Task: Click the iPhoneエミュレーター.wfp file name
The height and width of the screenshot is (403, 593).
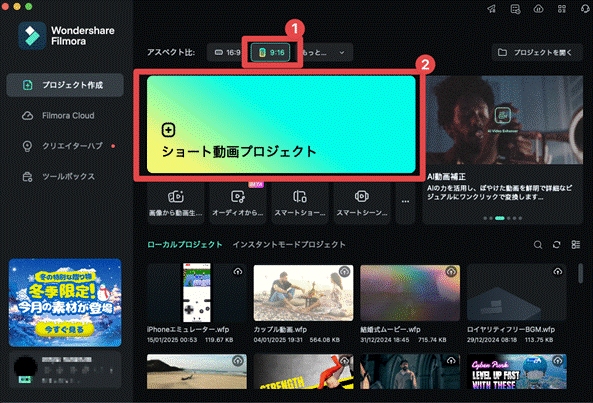Action: coord(188,330)
